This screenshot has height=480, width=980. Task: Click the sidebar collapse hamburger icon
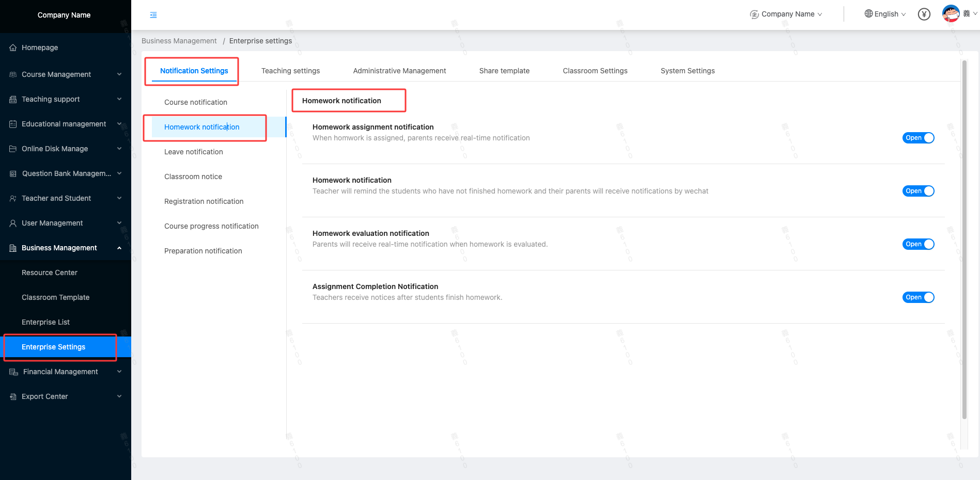coord(153,15)
